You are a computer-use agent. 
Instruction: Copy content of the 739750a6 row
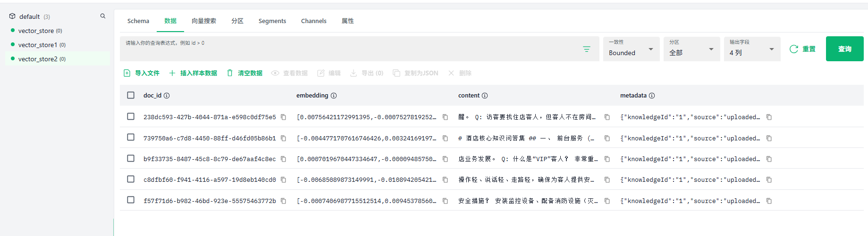(x=607, y=138)
